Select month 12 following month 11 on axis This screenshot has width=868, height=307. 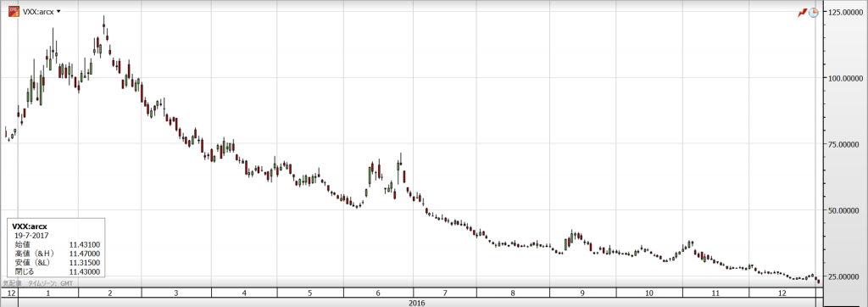[782, 293]
